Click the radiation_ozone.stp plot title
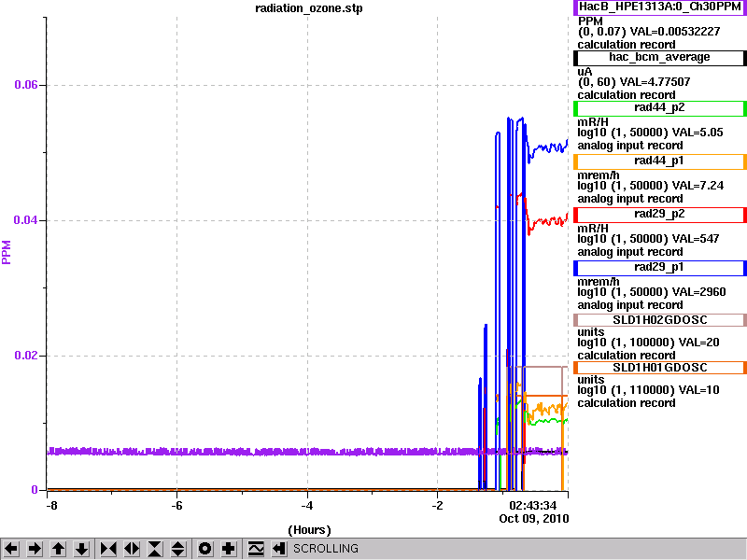This screenshot has width=747, height=560. coord(309,8)
